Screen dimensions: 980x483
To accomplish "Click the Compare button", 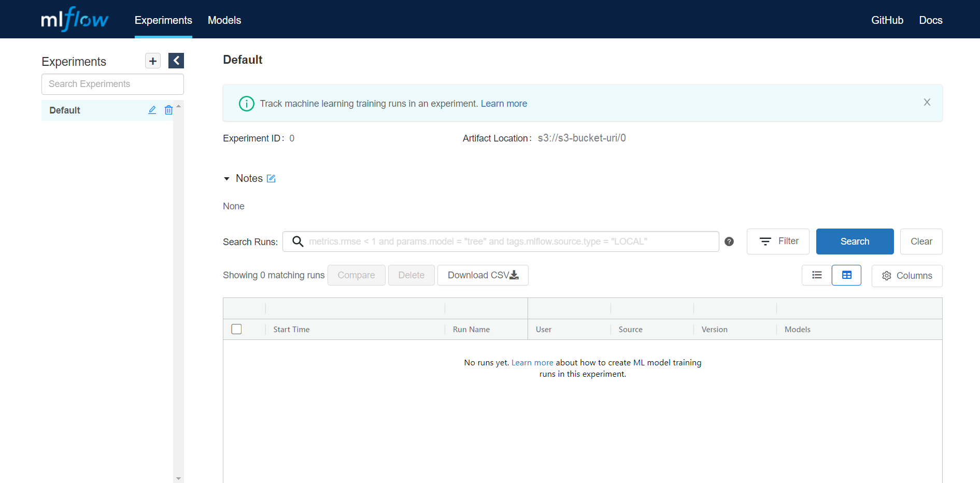I will 357,275.
